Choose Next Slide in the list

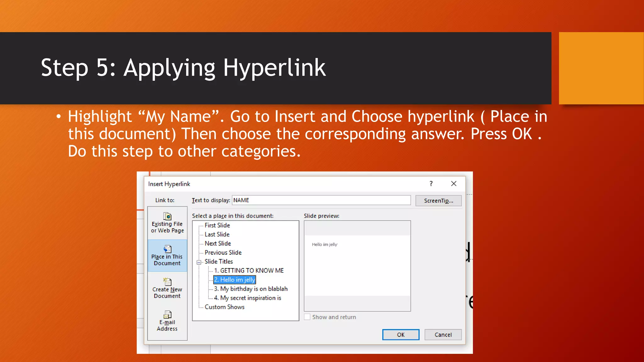pyautogui.click(x=218, y=244)
